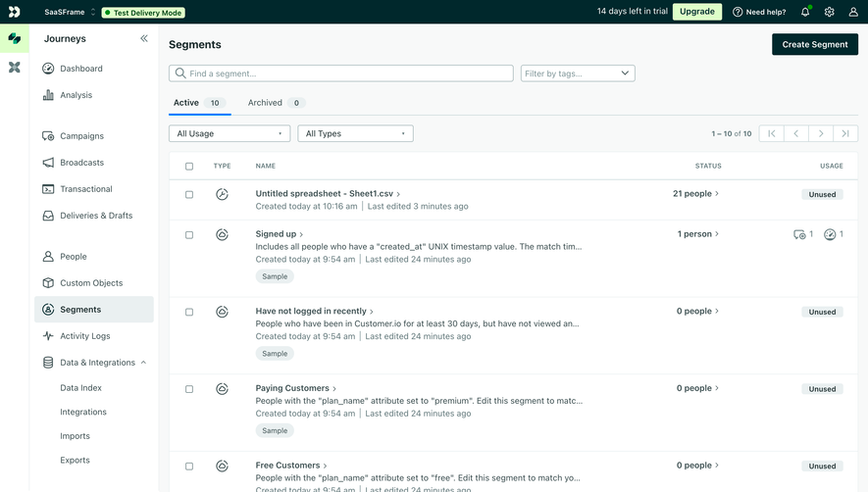
Task: Toggle the select-all checkbox in table header
Action: (189, 166)
